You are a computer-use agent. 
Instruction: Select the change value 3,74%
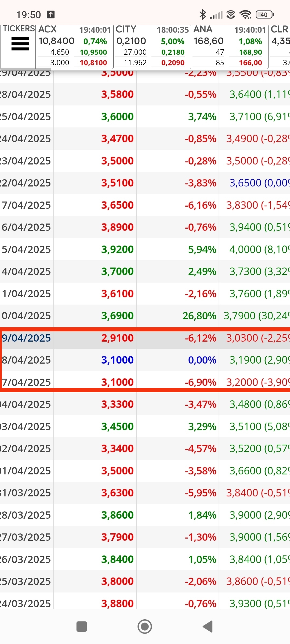(202, 116)
